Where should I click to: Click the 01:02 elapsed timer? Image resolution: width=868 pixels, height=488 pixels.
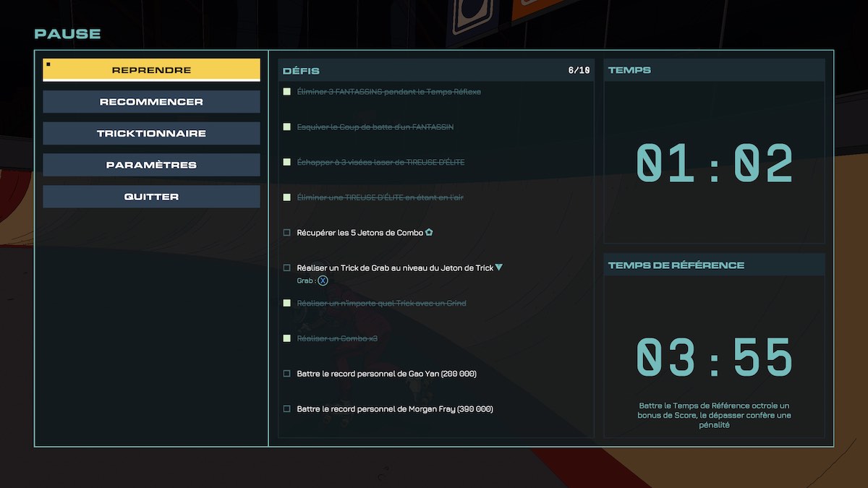[x=715, y=164]
